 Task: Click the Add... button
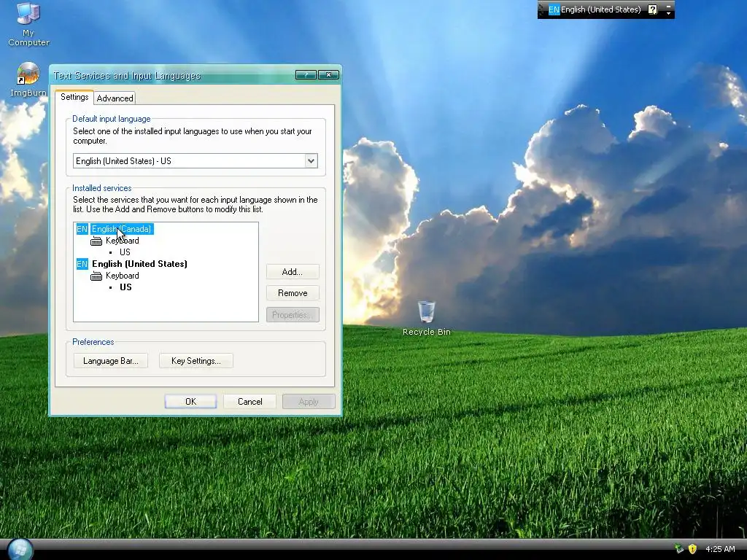pyautogui.click(x=293, y=272)
